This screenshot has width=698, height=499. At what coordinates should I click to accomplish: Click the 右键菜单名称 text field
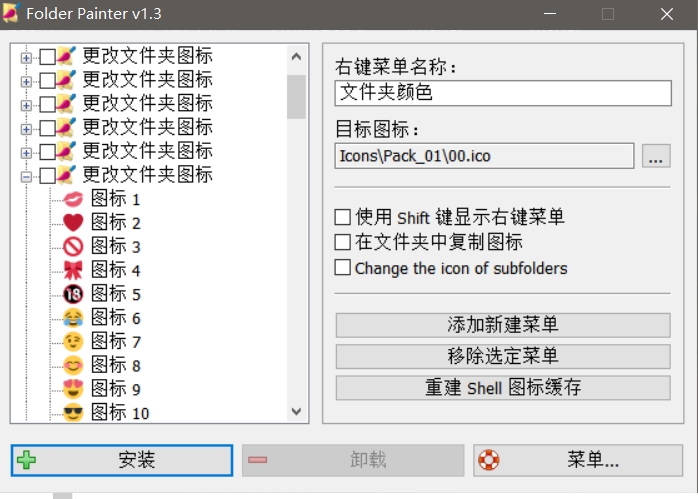(x=503, y=93)
